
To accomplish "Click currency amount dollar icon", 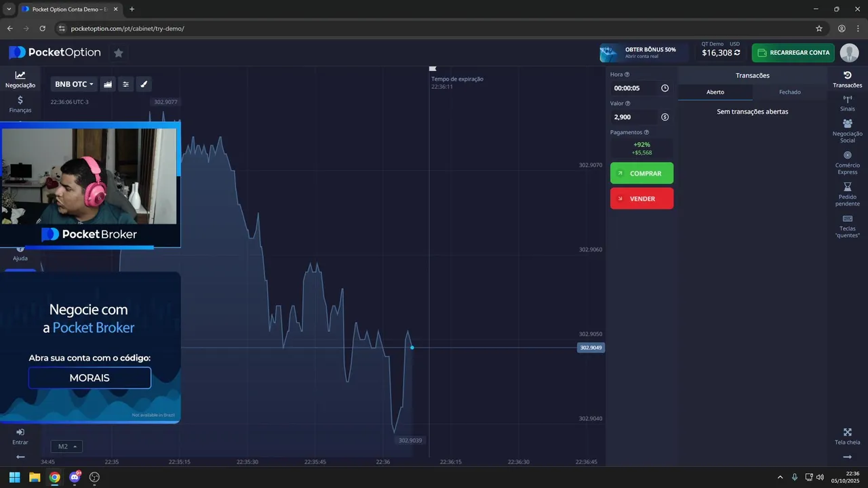I will 665,117.
